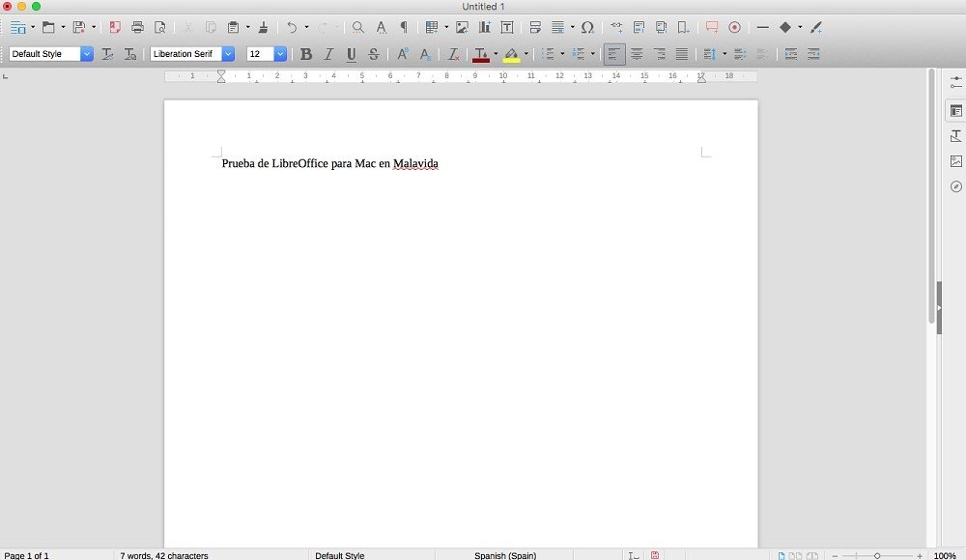This screenshot has width=966, height=560.
Task: Click the Open file folder icon
Action: 48,28
